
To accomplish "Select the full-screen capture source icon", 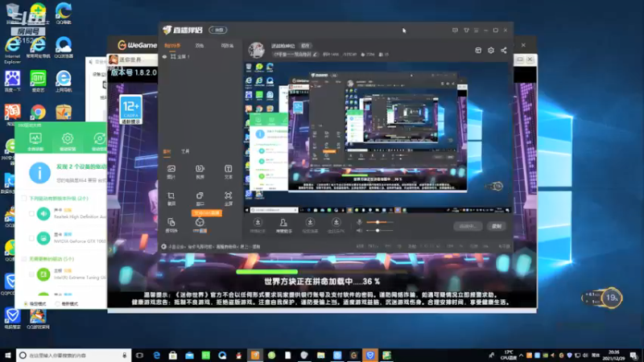I will pos(228,195).
